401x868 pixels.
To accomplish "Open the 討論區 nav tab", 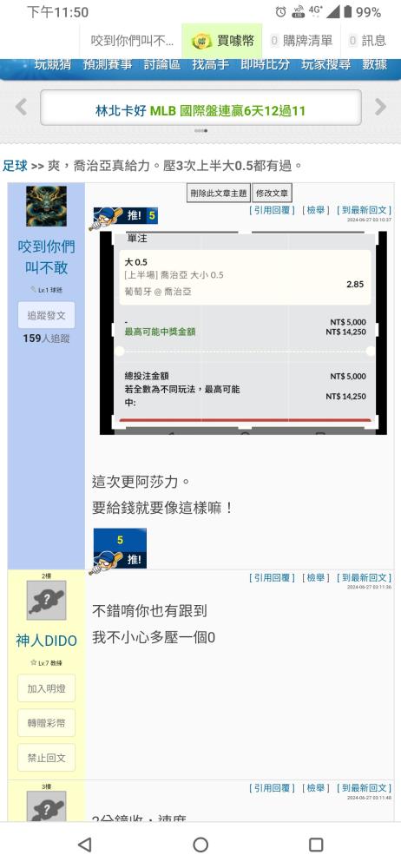I will pos(161,64).
